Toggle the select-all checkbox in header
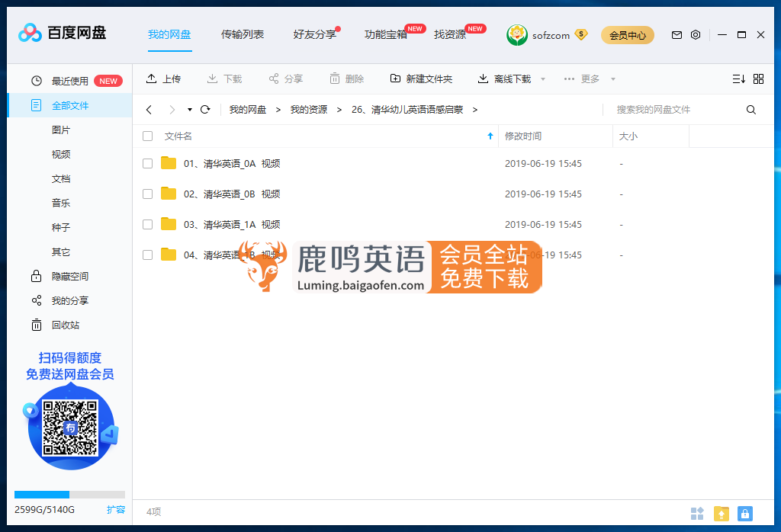 (147, 136)
